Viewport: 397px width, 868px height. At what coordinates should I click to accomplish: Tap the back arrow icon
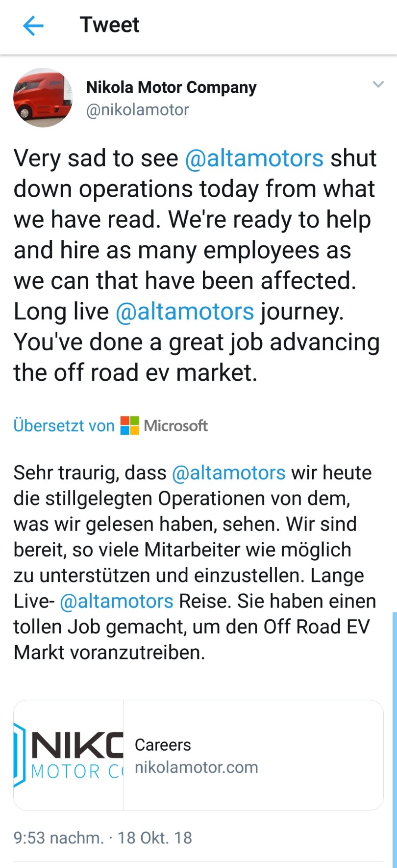click(x=33, y=26)
